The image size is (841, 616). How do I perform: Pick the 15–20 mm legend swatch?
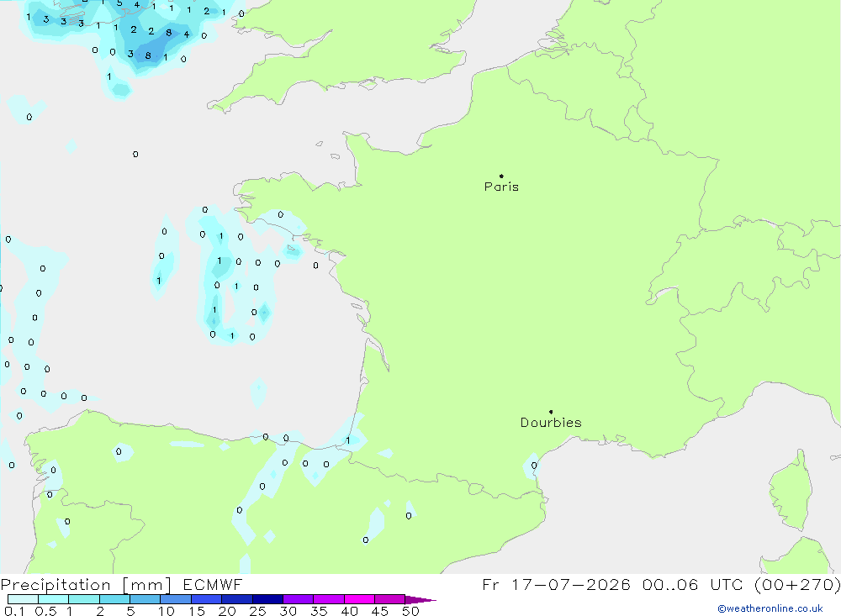tap(206, 599)
